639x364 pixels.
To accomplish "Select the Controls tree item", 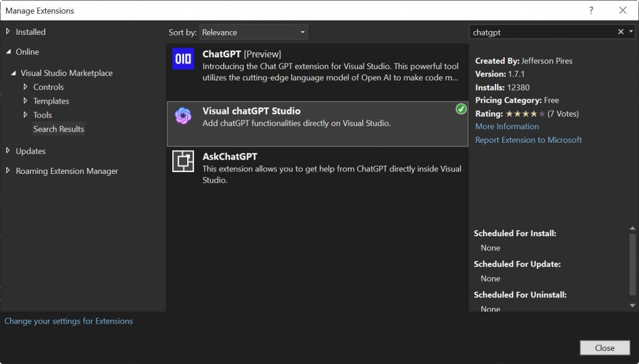I will [49, 87].
